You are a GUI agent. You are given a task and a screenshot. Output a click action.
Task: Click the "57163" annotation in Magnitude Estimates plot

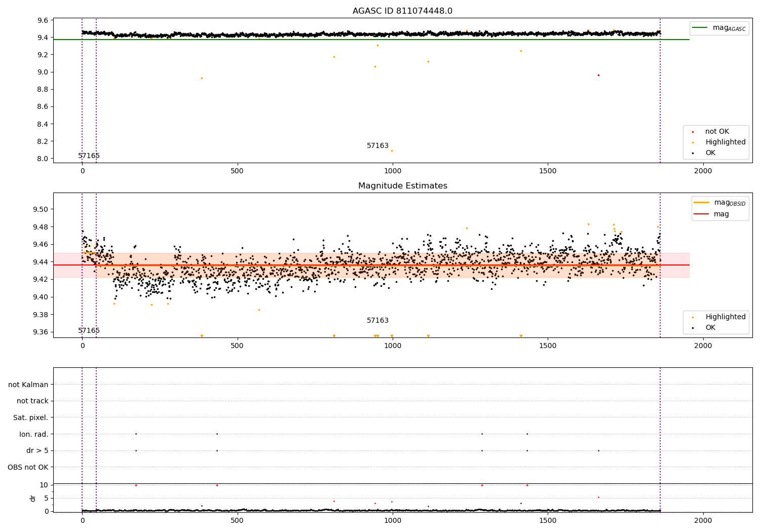(377, 320)
